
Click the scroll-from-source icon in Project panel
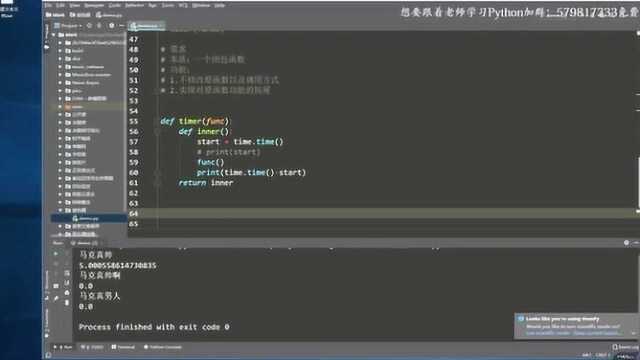click(89, 26)
